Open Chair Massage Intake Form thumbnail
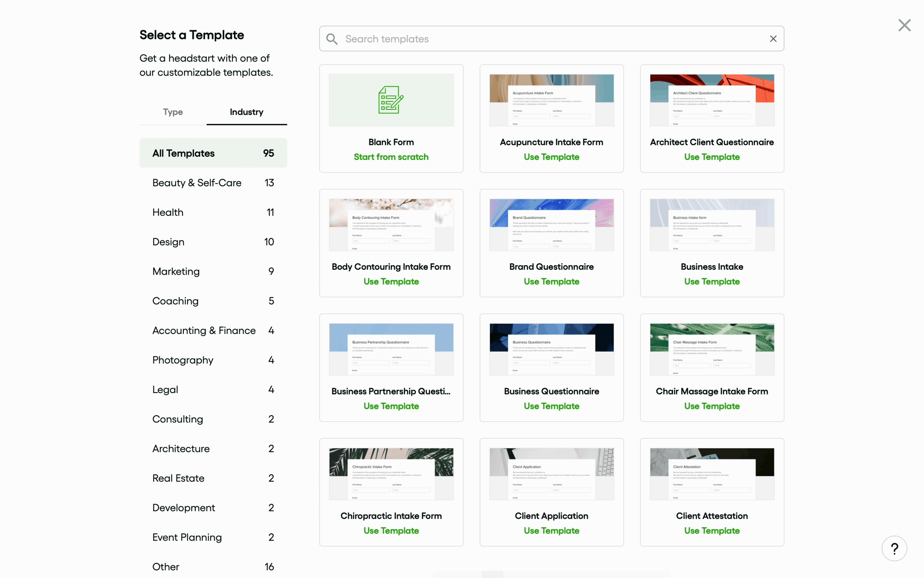924x578 pixels. click(712, 349)
